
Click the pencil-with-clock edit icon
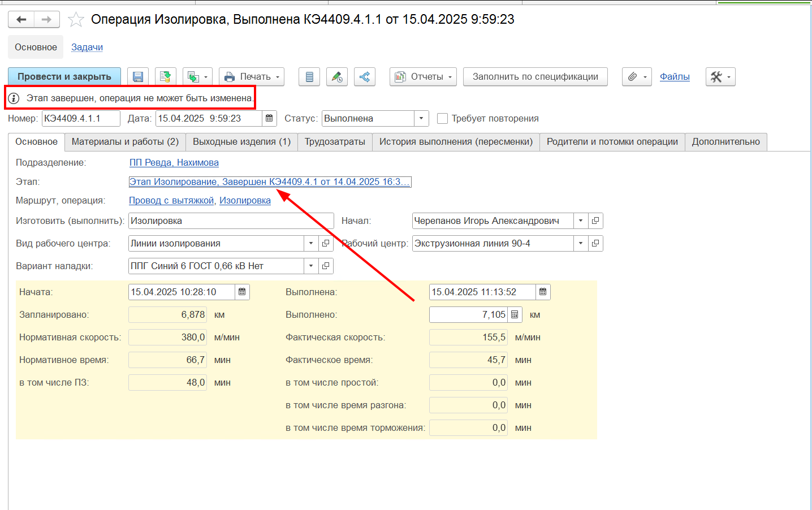(337, 77)
